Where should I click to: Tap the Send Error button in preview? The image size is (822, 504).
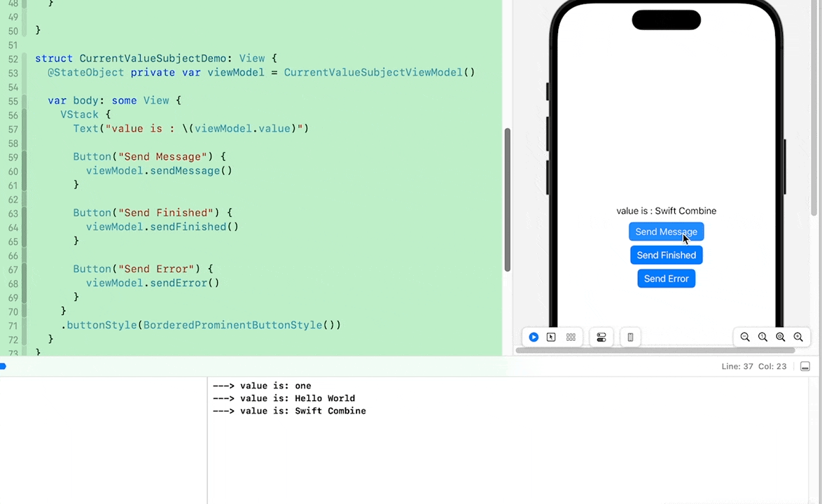[667, 278]
